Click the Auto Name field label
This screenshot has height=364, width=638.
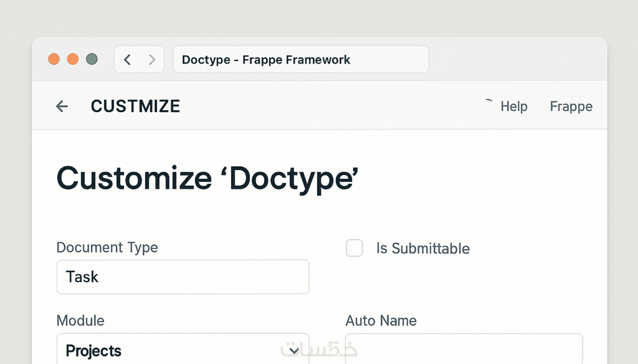pos(381,321)
